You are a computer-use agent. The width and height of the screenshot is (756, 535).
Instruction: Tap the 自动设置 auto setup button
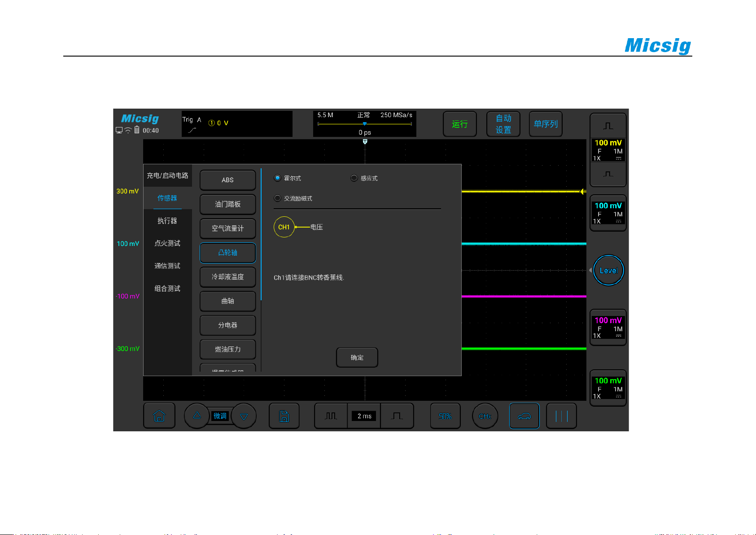coord(503,124)
